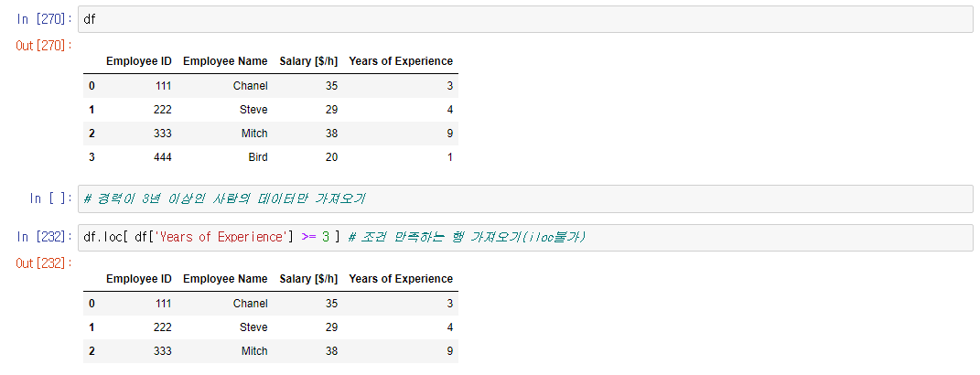
Task: Select the name Chanel in Out[232] table
Action: pos(250,304)
